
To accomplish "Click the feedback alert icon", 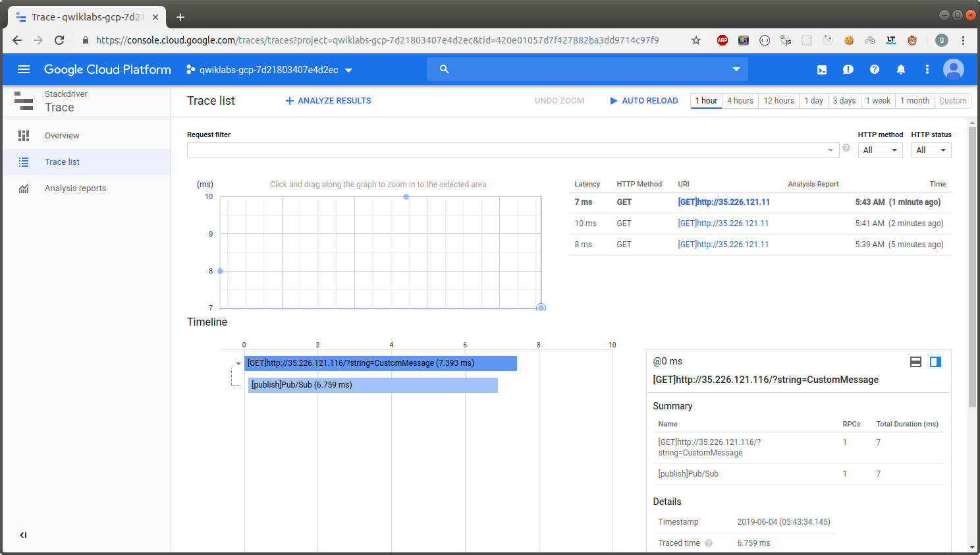I will click(x=848, y=69).
